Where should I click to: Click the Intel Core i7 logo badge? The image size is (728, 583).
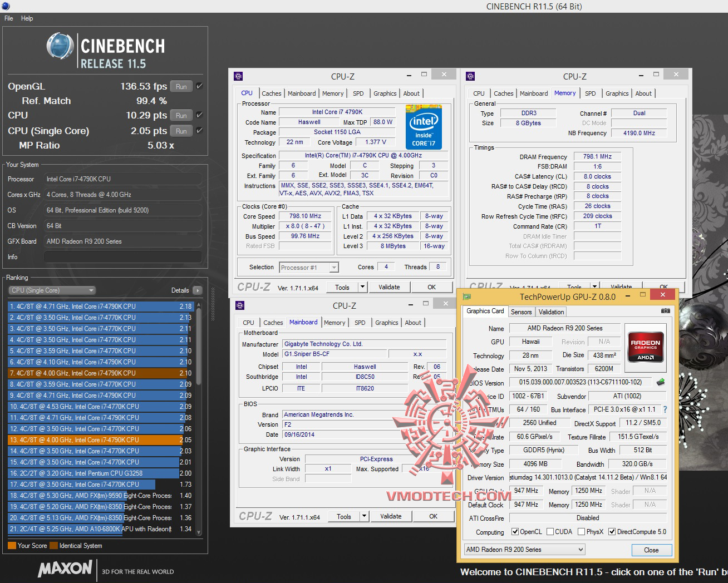(424, 129)
